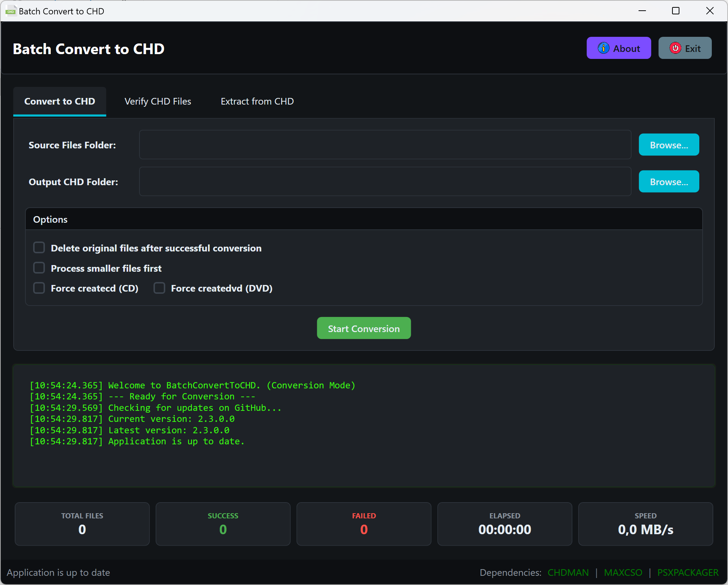Image resolution: width=728 pixels, height=585 pixels.
Task: Maximize the application window
Action: 676,11
